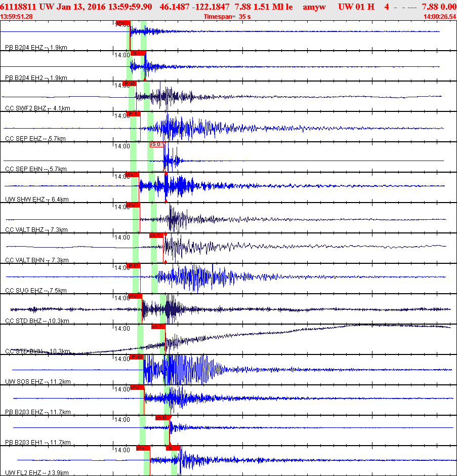Viewport: 457px width, 476px height.
Task: Select the UW SHW EHZ -- 6.4km label
Action: [37, 199]
